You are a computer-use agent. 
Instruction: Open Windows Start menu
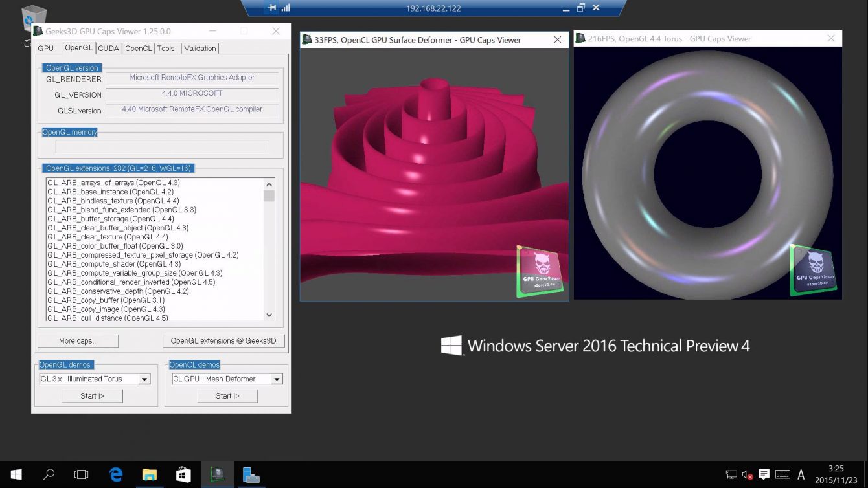pyautogui.click(x=16, y=474)
